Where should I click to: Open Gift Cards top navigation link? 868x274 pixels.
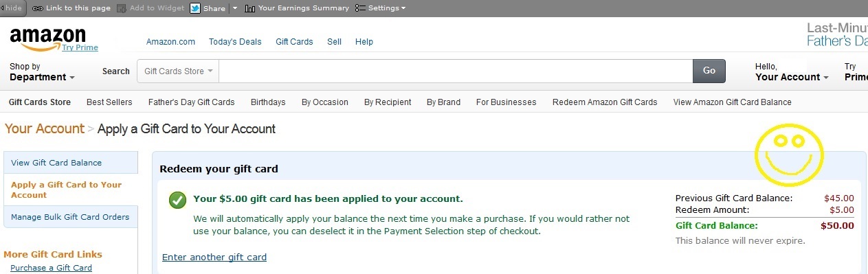point(294,42)
